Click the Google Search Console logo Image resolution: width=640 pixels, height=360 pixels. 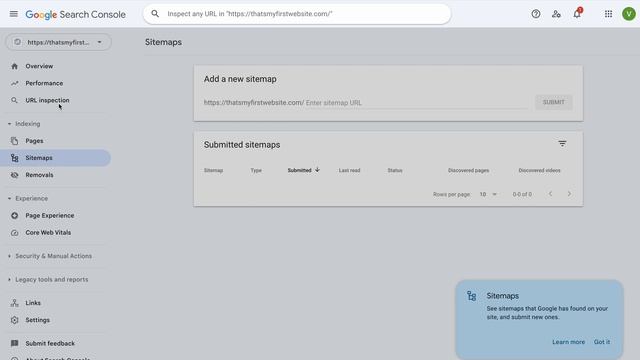click(76, 14)
